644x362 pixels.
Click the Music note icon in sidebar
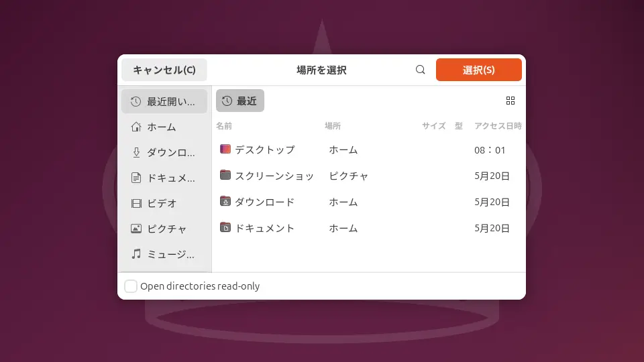[136, 254]
